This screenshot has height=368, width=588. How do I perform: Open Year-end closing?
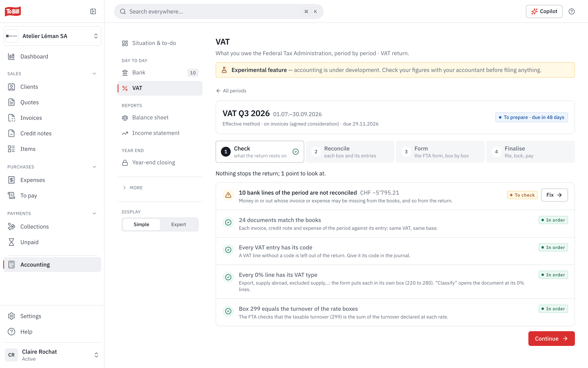pos(160,163)
